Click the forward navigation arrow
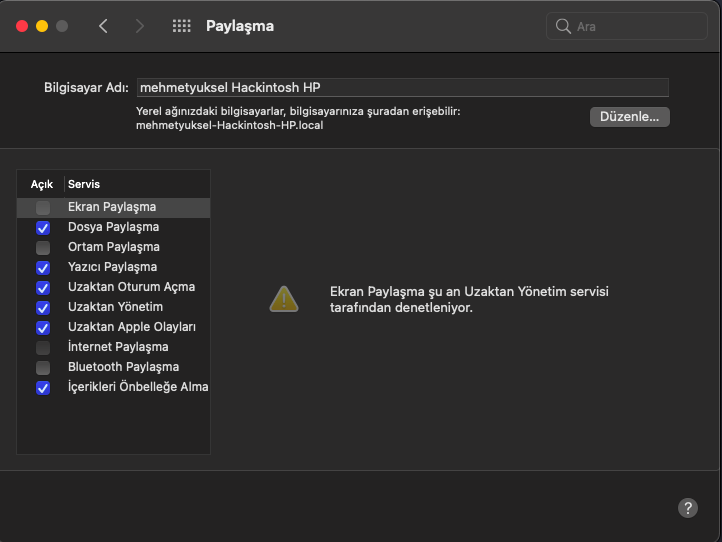This screenshot has width=722, height=542. coord(139,26)
